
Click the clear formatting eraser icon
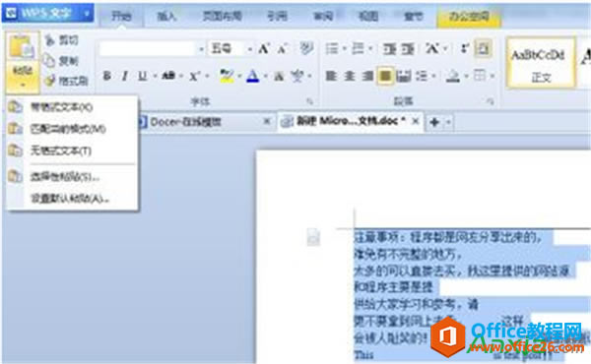[306, 48]
